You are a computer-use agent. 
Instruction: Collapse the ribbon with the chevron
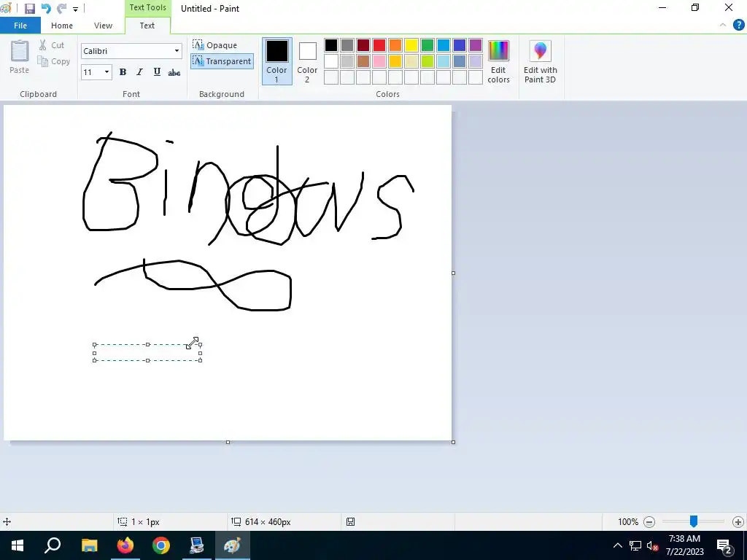tap(723, 26)
